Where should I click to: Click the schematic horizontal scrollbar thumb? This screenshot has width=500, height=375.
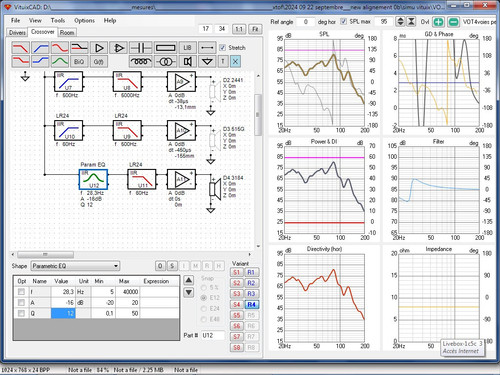coord(45,255)
